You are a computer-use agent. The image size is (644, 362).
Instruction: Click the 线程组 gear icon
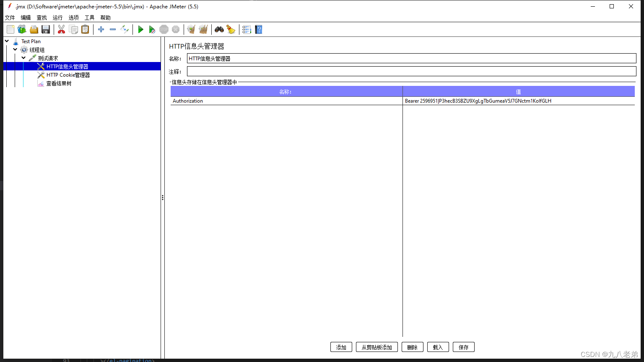(x=24, y=49)
